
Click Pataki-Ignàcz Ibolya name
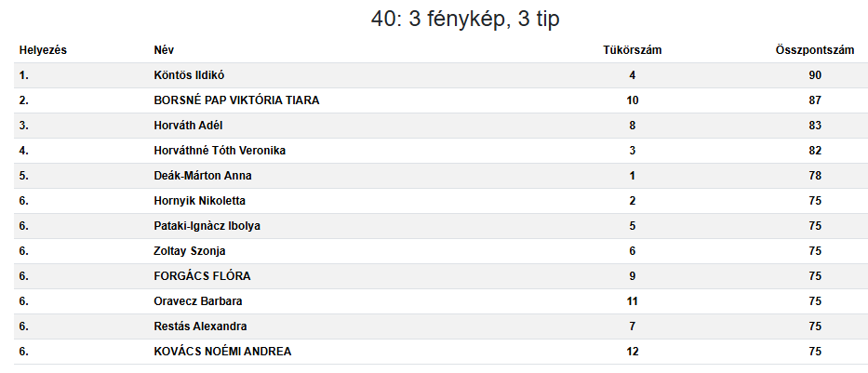[207, 226]
